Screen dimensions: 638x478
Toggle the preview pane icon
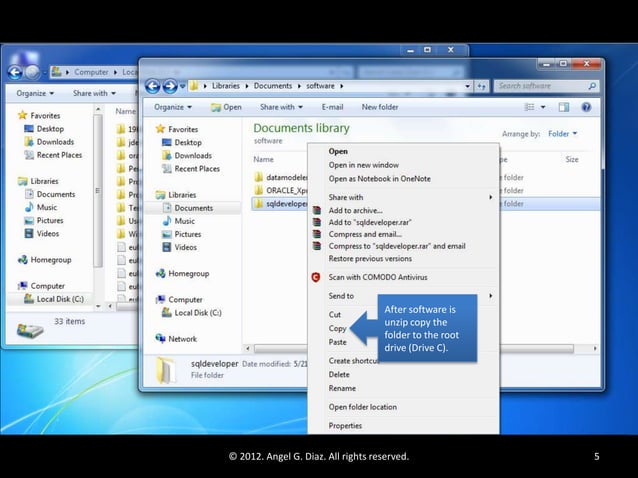(564, 107)
